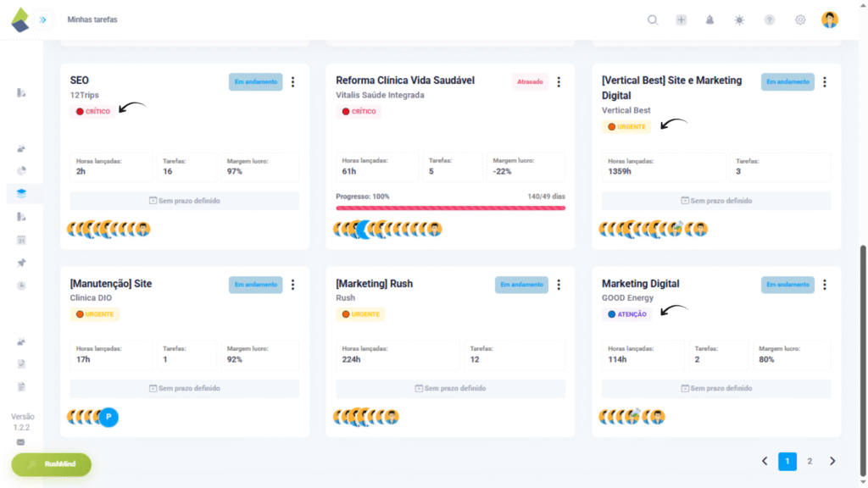This screenshot has width=868, height=488.
Task: Expand sidebar with double-chevron button
Action: tap(42, 19)
